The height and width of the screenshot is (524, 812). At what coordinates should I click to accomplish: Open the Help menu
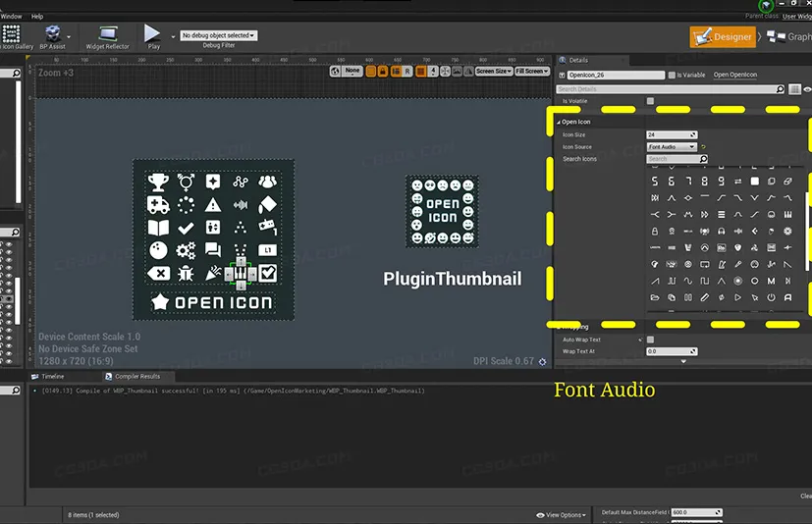[37, 17]
